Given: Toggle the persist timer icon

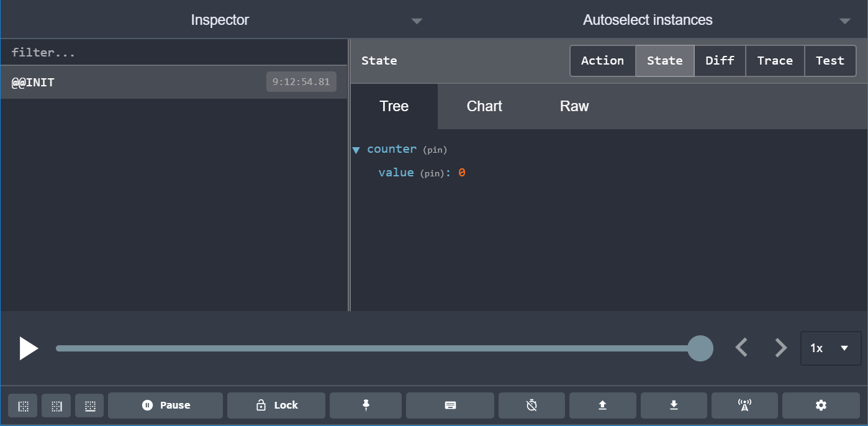Looking at the screenshot, I should coord(531,406).
